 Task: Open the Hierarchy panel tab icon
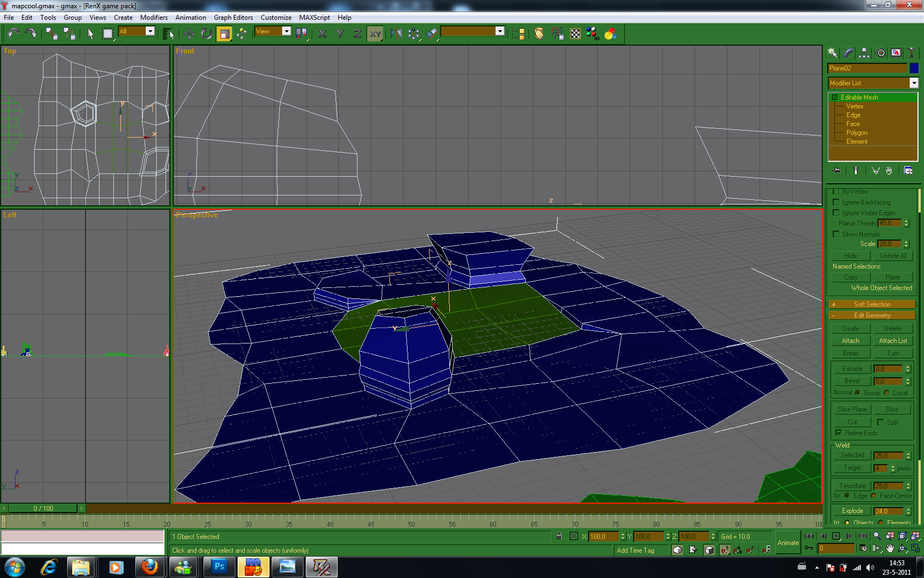pyautogui.click(x=864, y=53)
